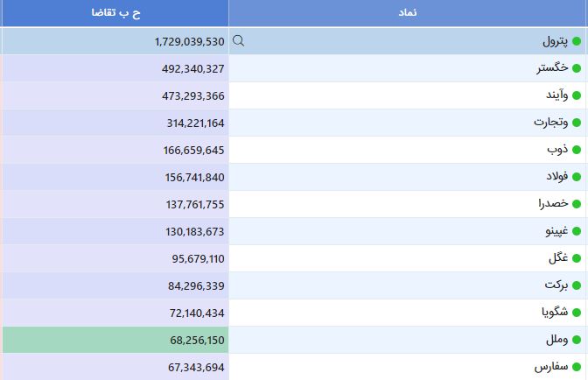Click the green status dot beside خصدرا
The height and width of the screenshot is (380, 588).
point(577,204)
